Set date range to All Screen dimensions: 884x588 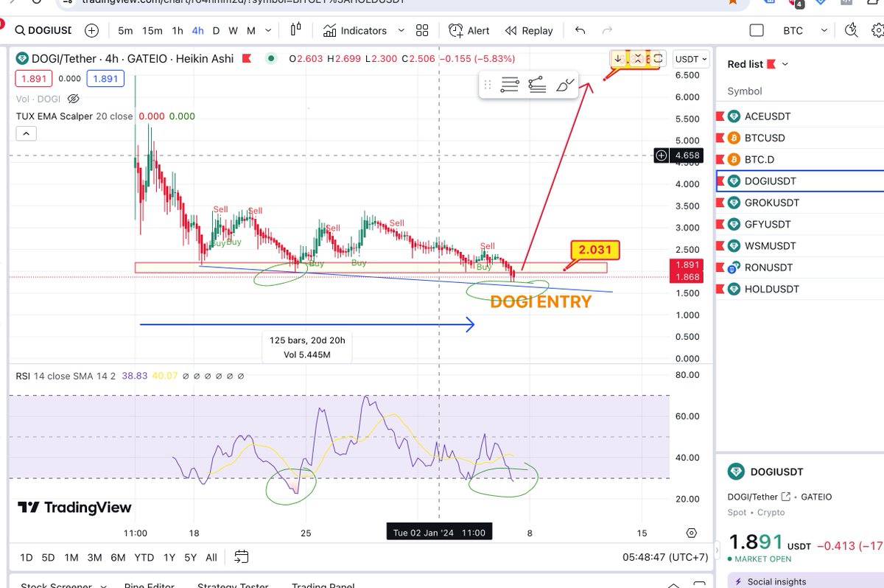211,558
